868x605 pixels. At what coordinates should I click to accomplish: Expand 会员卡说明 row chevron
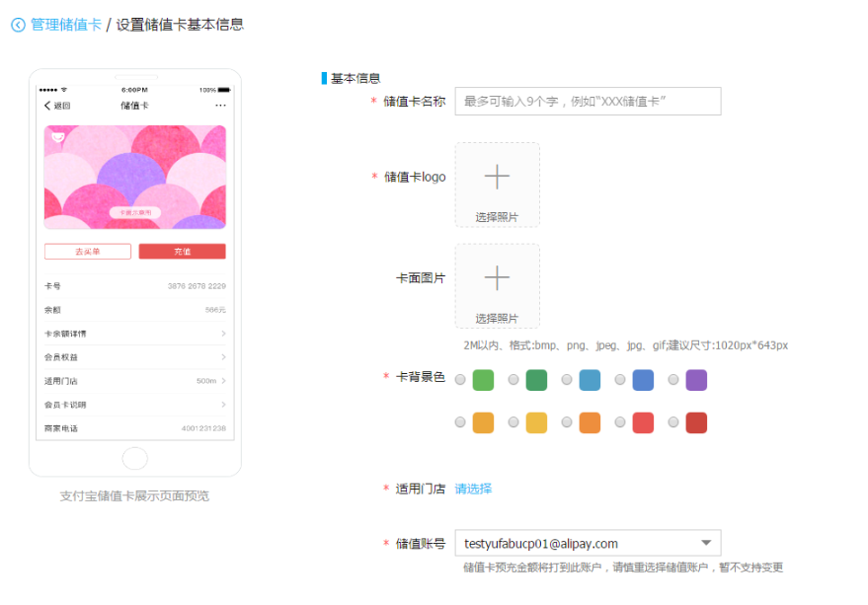pyautogui.click(x=223, y=405)
